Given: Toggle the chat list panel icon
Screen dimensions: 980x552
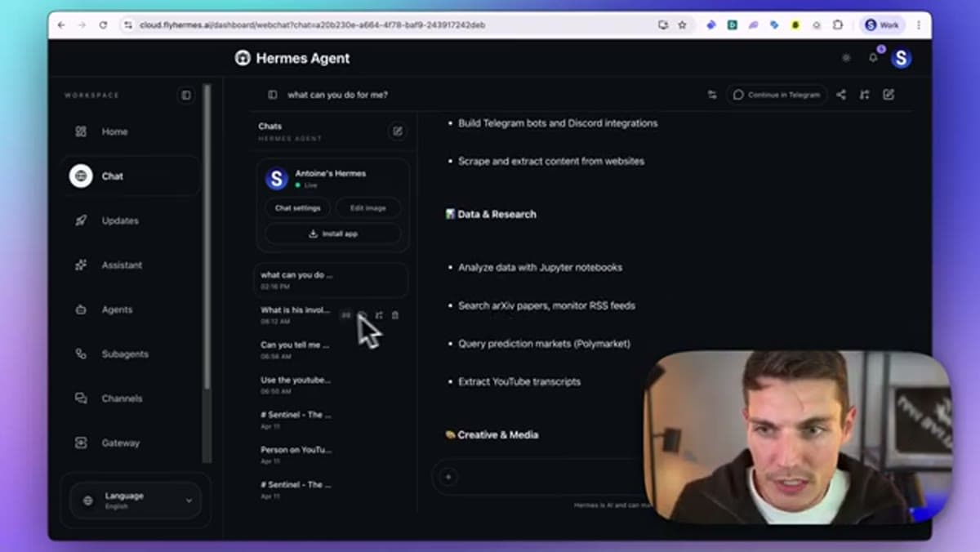Looking at the screenshot, I should click(x=273, y=95).
